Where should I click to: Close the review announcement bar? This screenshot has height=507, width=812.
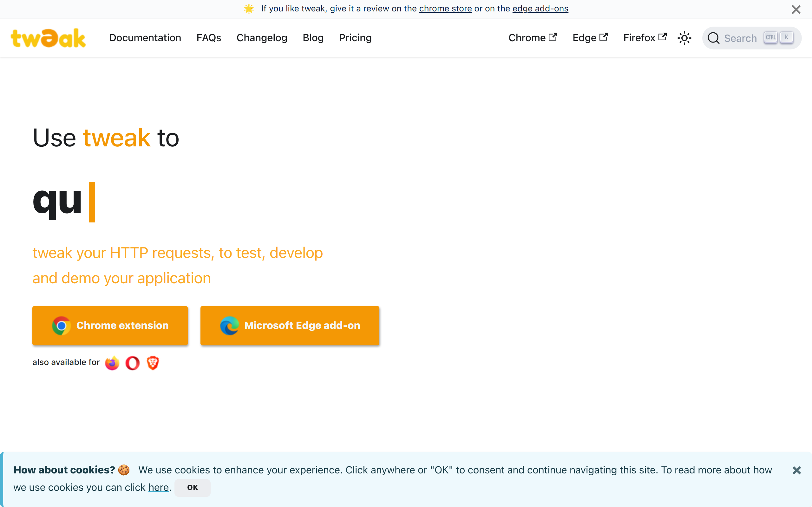[x=796, y=10]
